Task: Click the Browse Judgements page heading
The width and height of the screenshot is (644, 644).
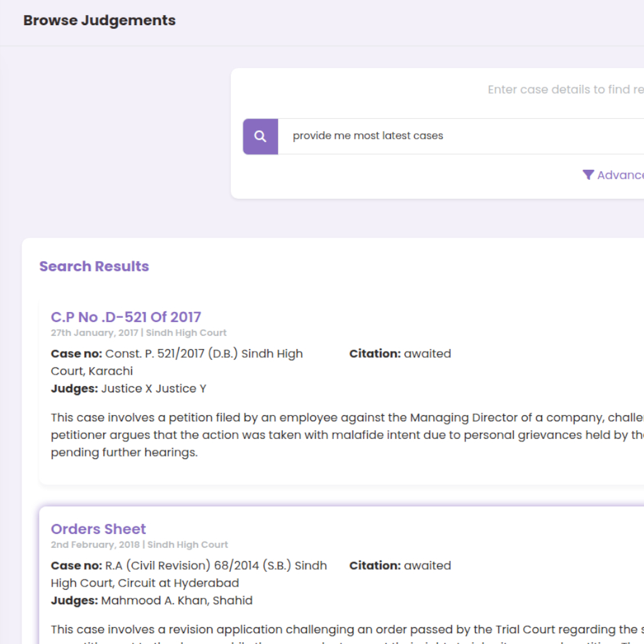Action: coord(99,20)
